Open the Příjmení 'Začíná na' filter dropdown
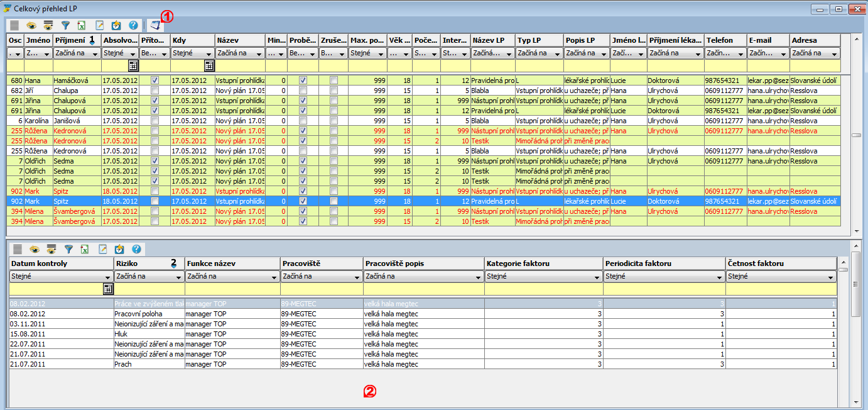 [95, 54]
